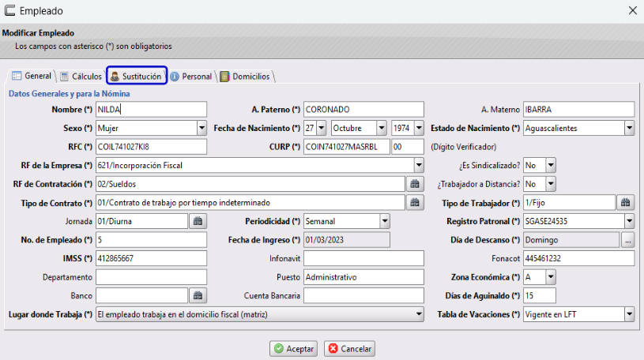Expand birth day dropdown showing 27
644x360 pixels.
(x=322, y=128)
